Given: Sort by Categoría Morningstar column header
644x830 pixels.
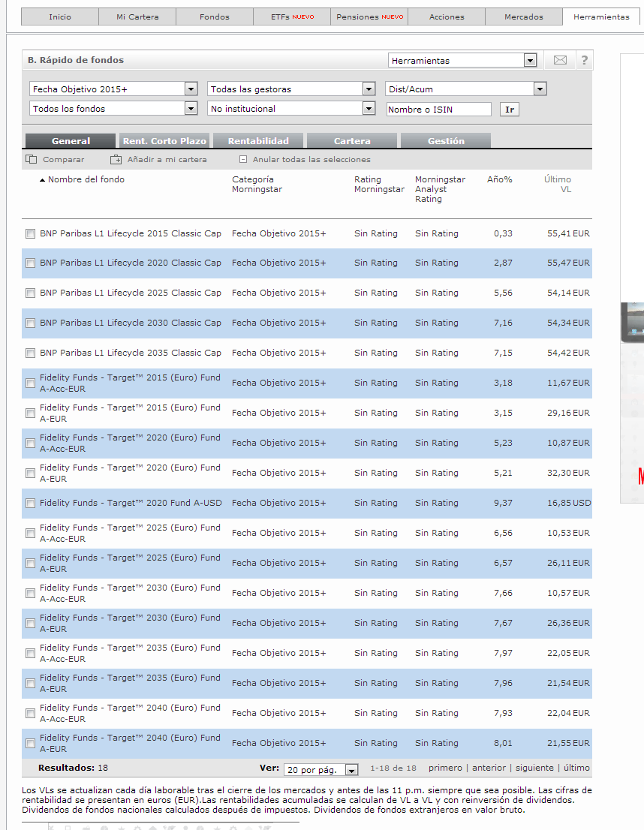Looking at the screenshot, I should (257, 184).
